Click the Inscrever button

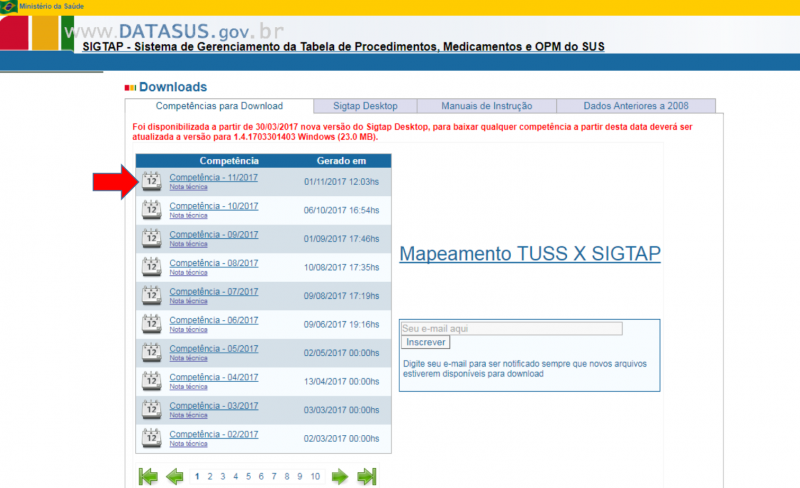(426, 342)
